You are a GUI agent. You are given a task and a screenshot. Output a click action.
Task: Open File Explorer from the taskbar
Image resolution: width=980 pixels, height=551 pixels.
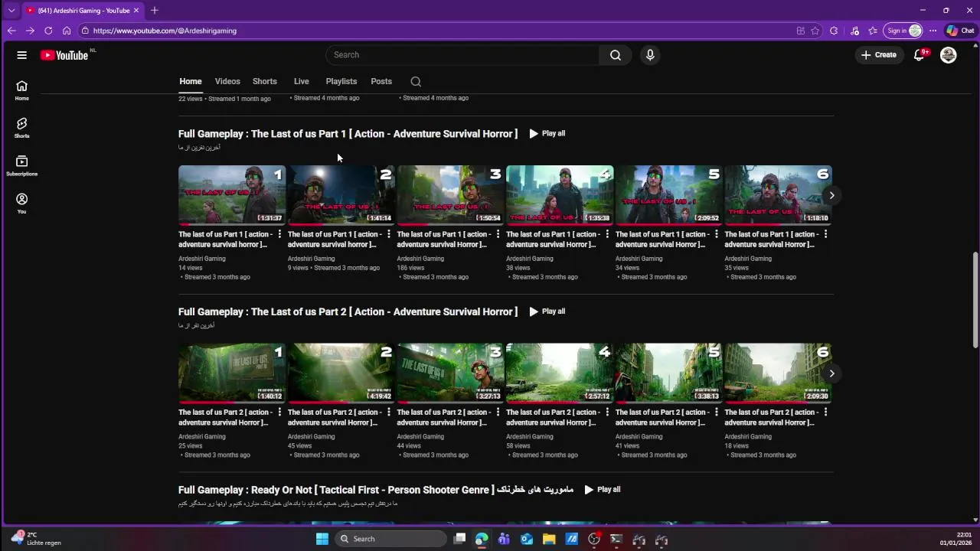tap(549, 539)
